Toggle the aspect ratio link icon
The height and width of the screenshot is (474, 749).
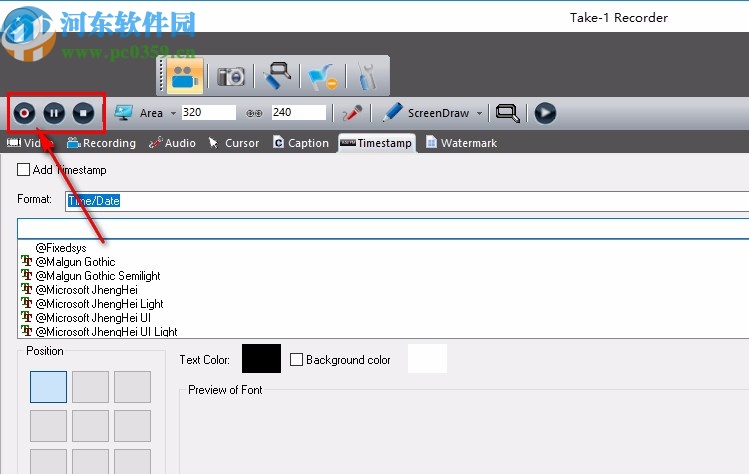(x=254, y=113)
